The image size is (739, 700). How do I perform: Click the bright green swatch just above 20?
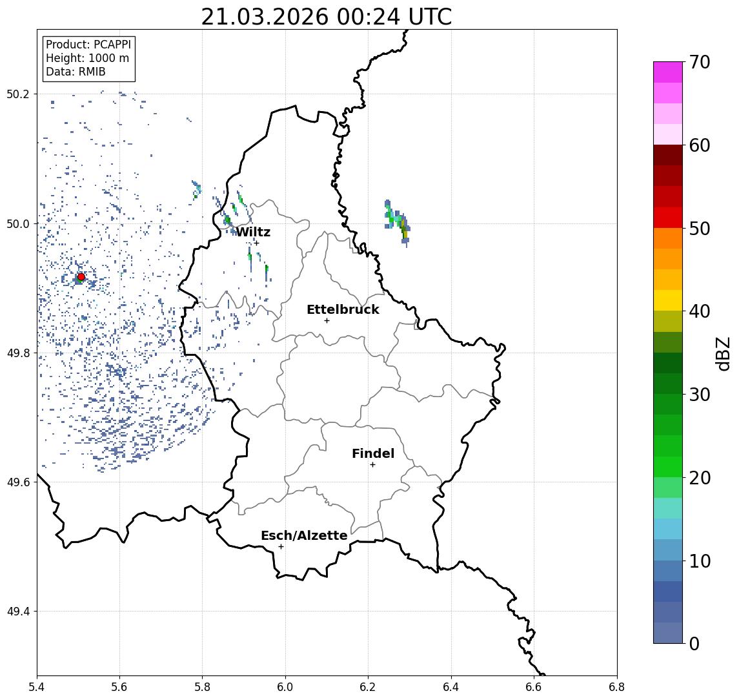668,466
